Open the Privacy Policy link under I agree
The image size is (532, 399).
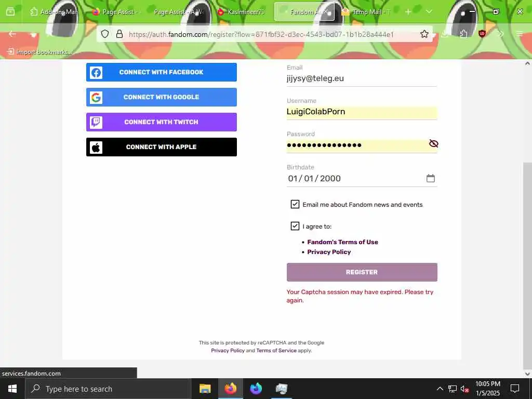tap(329, 252)
